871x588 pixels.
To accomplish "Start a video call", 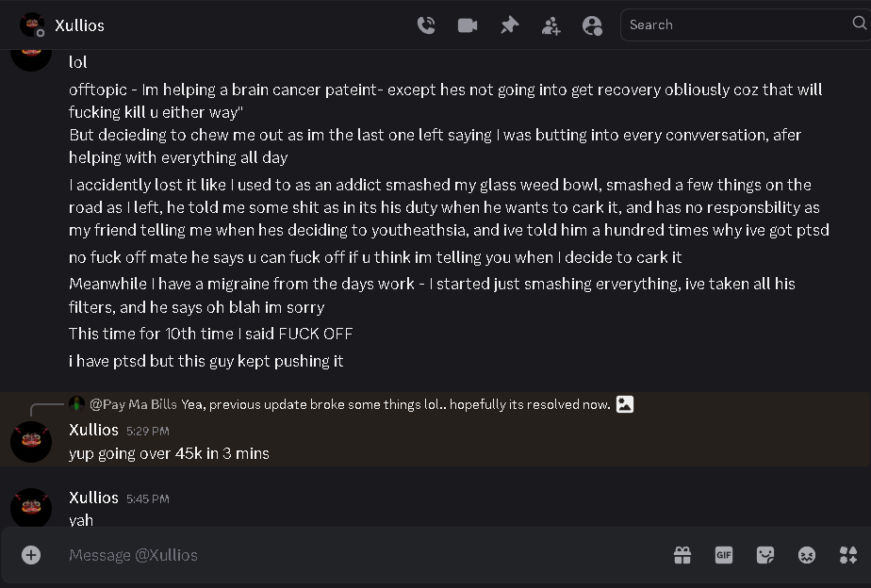I will click(x=468, y=25).
